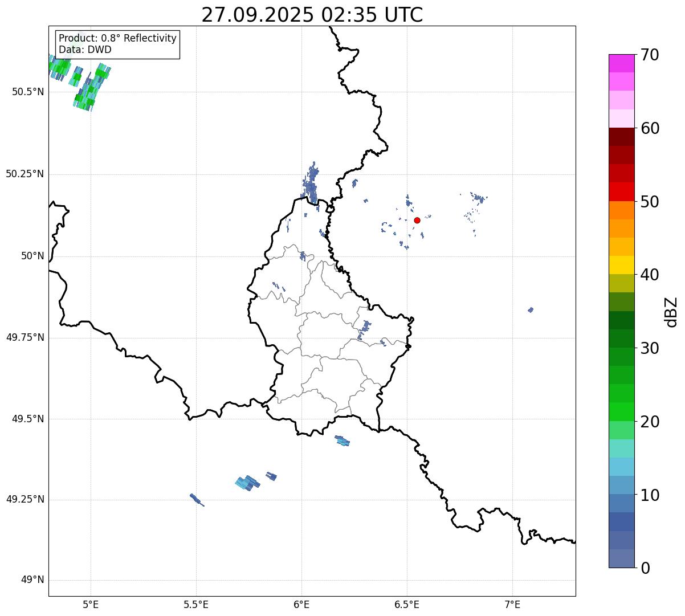Viewport: 685px width, 616px height.
Task: Click the 6°E longitude label
Action: [301, 604]
